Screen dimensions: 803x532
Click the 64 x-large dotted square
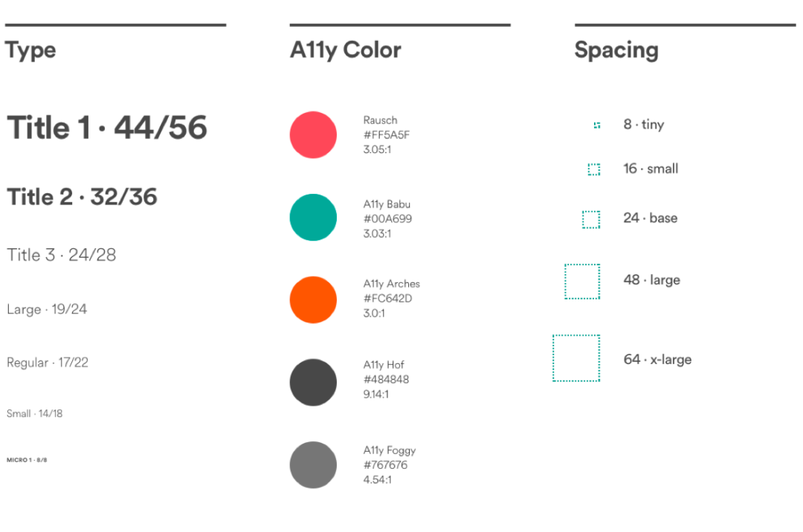pyautogui.click(x=576, y=358)
